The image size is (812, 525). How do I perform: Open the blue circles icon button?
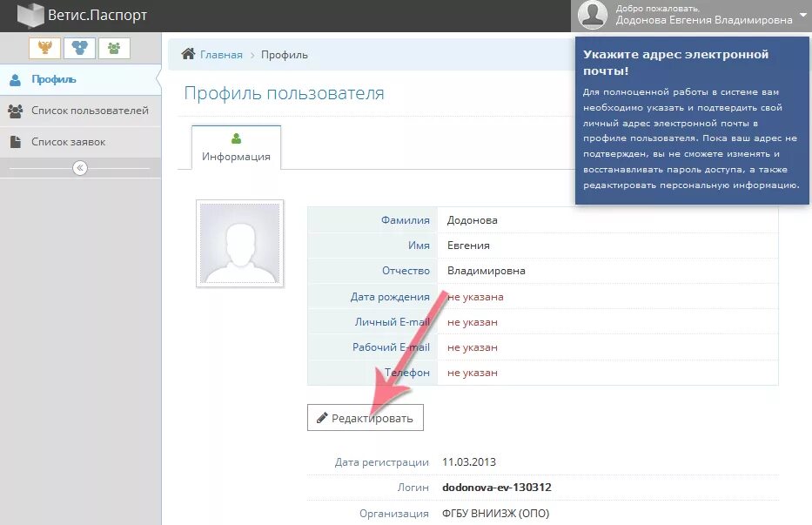pyautogui.click(x=80, y=48)
